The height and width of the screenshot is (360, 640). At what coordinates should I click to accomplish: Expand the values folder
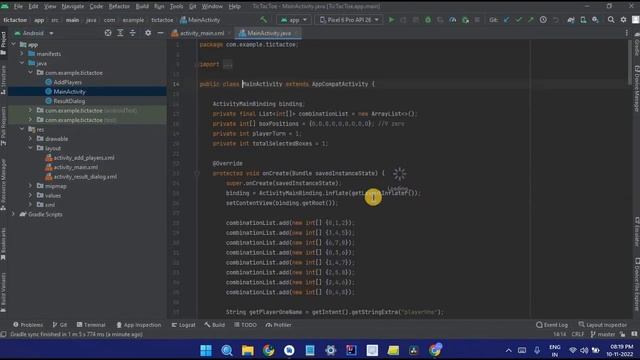[x=30, y=196]
